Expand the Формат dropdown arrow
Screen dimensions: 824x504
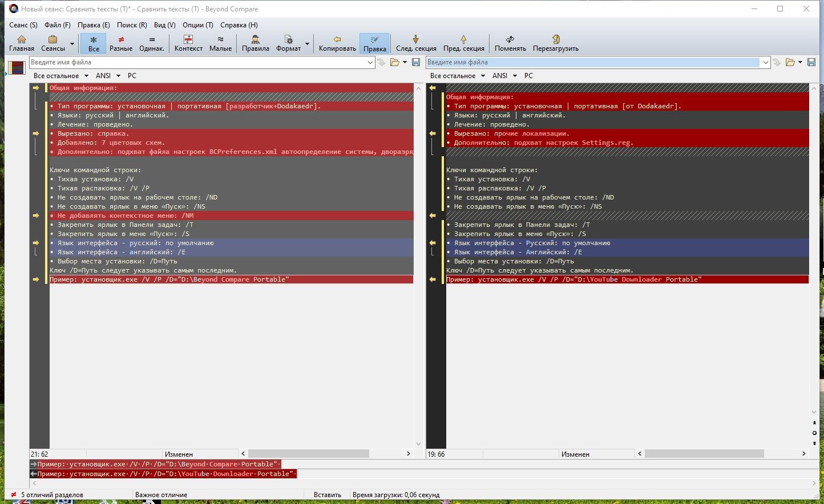tap(307, 44)
